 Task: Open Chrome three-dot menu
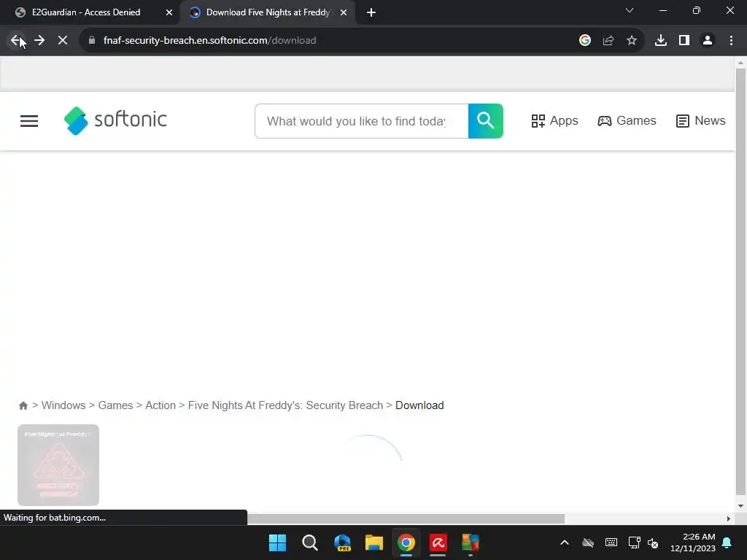click(731, 41)
